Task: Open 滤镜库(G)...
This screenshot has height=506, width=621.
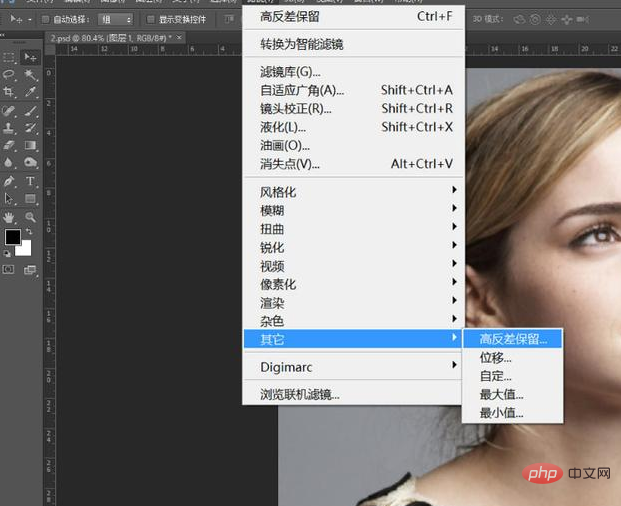Action: [x=352, y=72]
